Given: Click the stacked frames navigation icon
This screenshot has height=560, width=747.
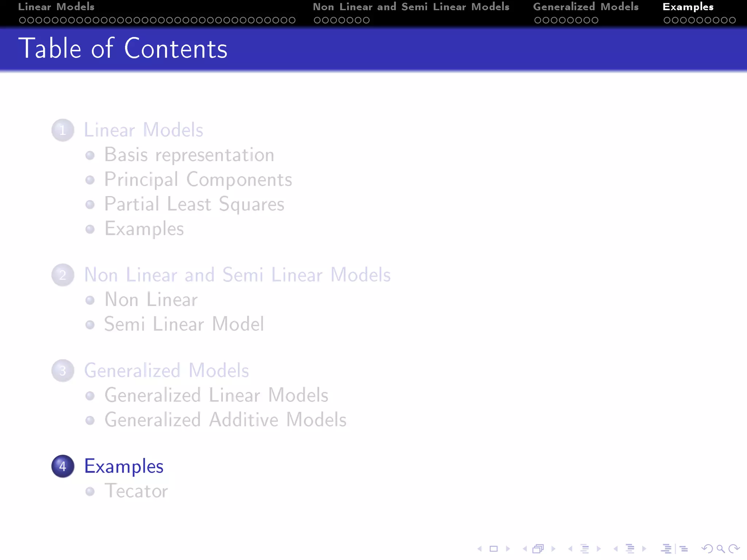Looking at the screenshot, I should coord(538,549).
